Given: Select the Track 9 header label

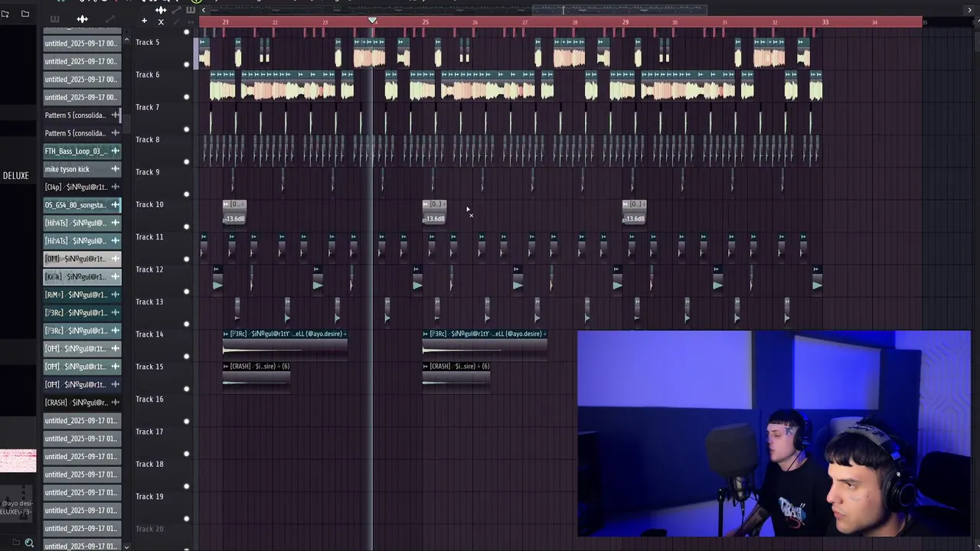Looking at the screenshot, I should pos(147,172).
